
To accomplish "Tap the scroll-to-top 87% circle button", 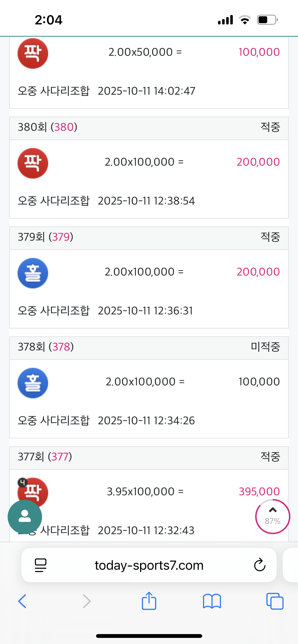I will 273,516.
